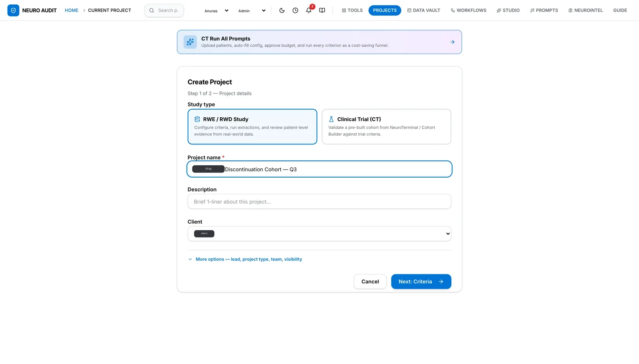Viewport: 639px width, 364px height.
Task: Click the database icon on RWE / RWD Study card
Action: point(197,119)
